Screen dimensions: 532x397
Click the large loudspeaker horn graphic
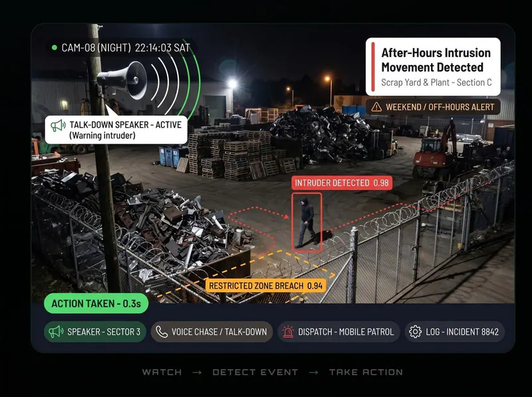tap(122, 79)
